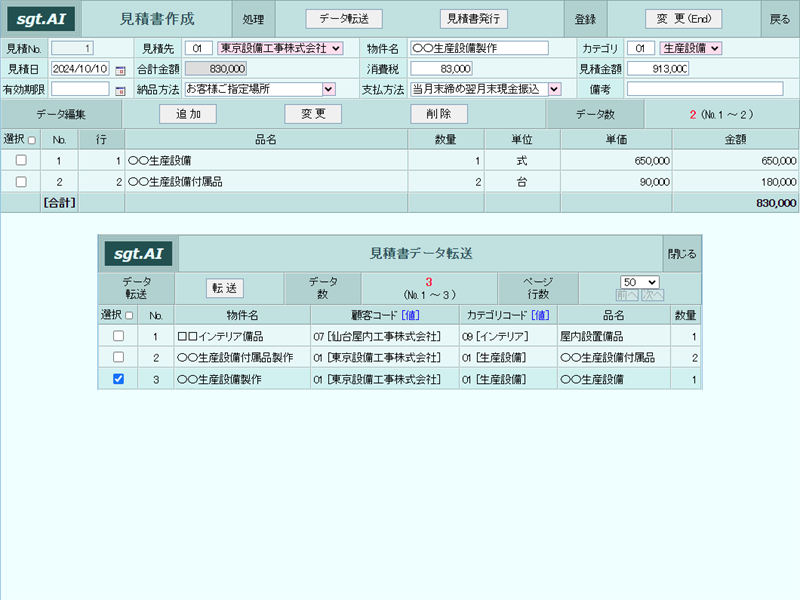Check the box for 〇〇生産設備付属品製作 row
This screenshot has height=600, width=800.
point(118,357)
